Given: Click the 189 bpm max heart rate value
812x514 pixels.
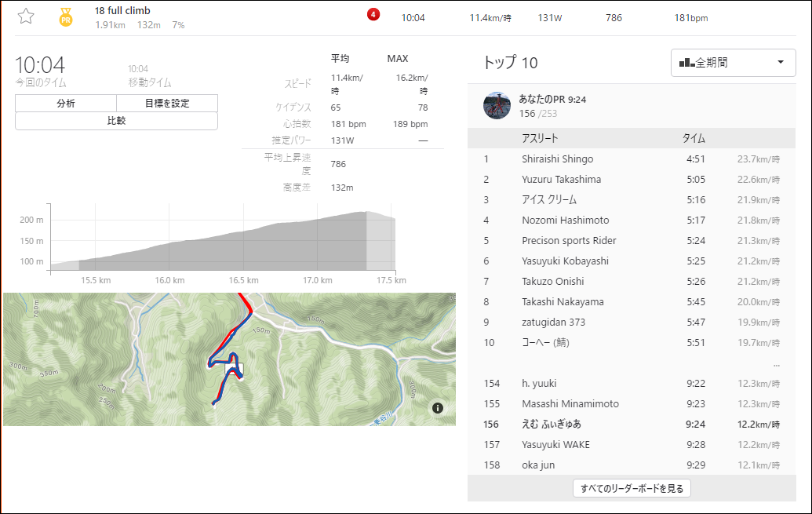Looking at the screenshot, I should click(x=410, y=124).
